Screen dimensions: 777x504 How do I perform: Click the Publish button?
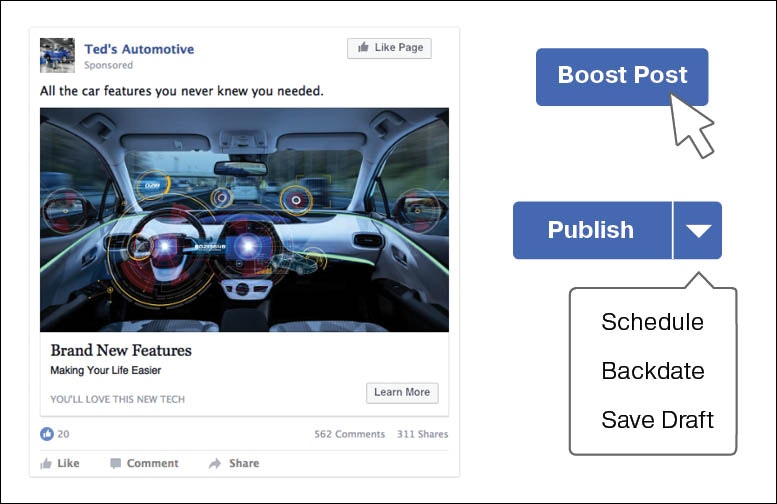(591, 231)
